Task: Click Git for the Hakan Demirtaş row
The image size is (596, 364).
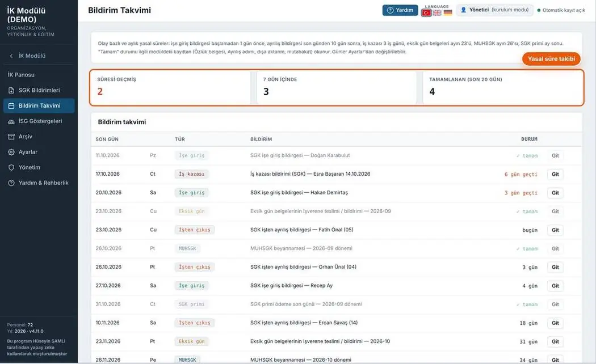Action: (555, 193)
